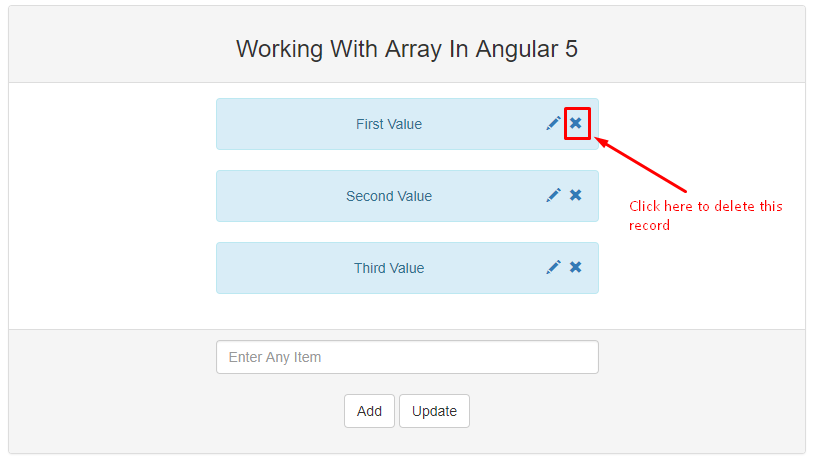This screenshot has height=464, width=814.
Task: Delete the First Value record
Action: (576, 124)
